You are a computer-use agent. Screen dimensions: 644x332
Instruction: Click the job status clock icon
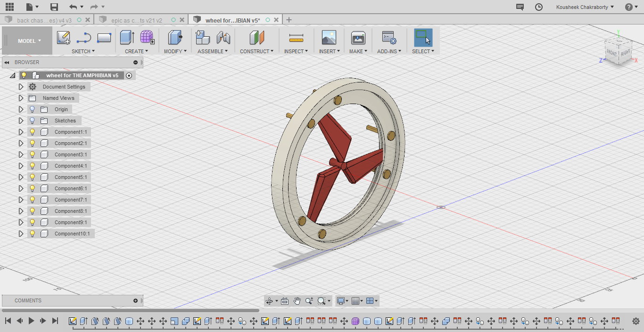tap(538, 7)
